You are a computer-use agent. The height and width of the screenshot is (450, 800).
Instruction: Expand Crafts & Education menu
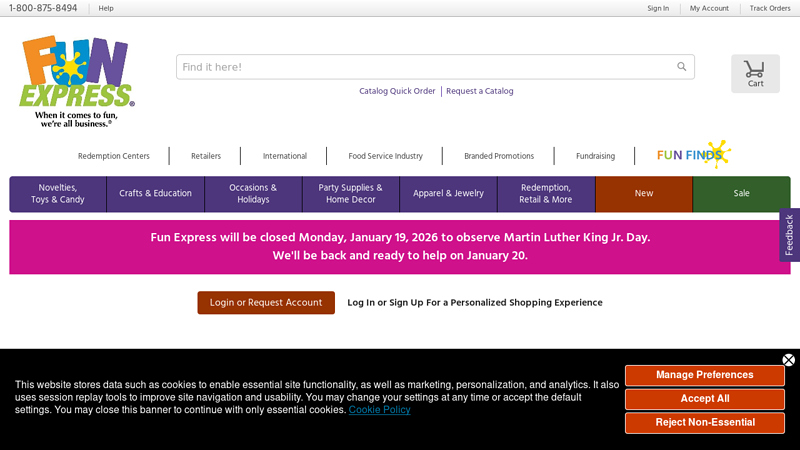(155, 194)
